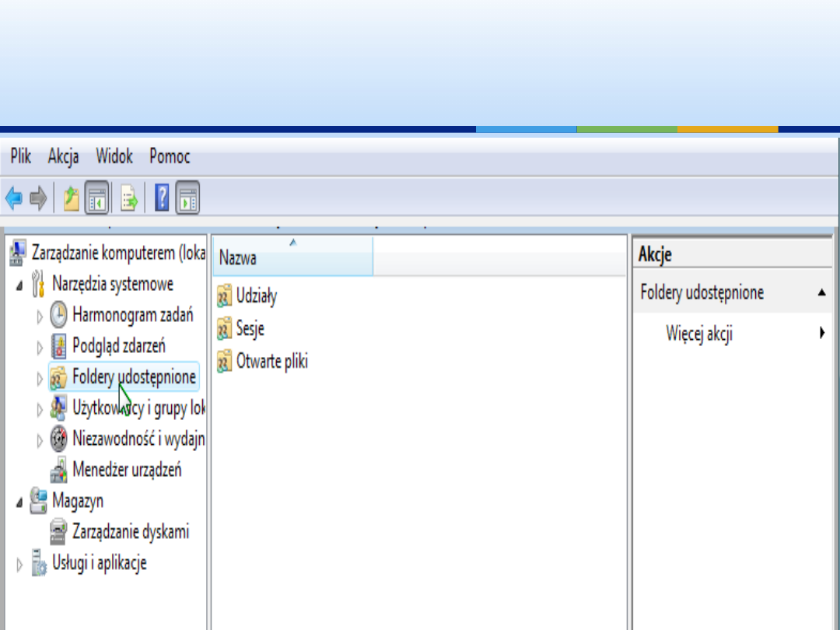Open the Otwarte pliki item

click(x=271, y=362)
